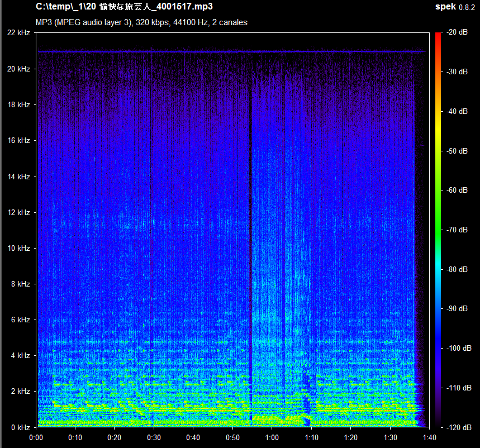Click the -100 dB scale label
Image resolution: width=480 pixels, height=448 pixels.
(x=459, y=348)
